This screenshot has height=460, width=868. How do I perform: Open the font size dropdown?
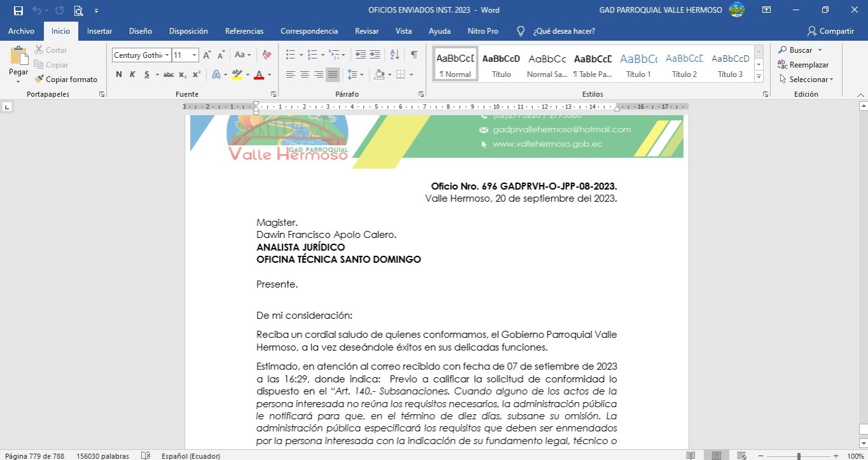pos(195,55)
